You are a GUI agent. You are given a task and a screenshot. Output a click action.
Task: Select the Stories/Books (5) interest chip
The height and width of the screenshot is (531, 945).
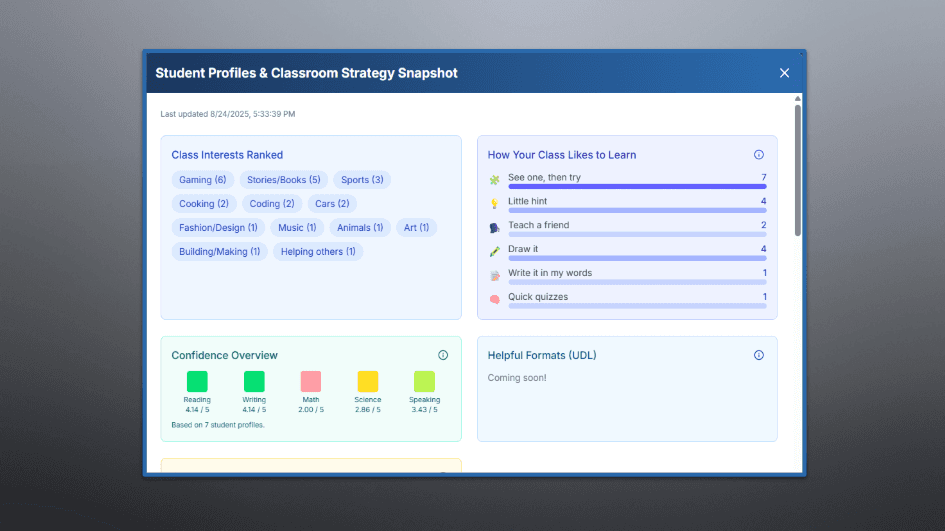283,180
